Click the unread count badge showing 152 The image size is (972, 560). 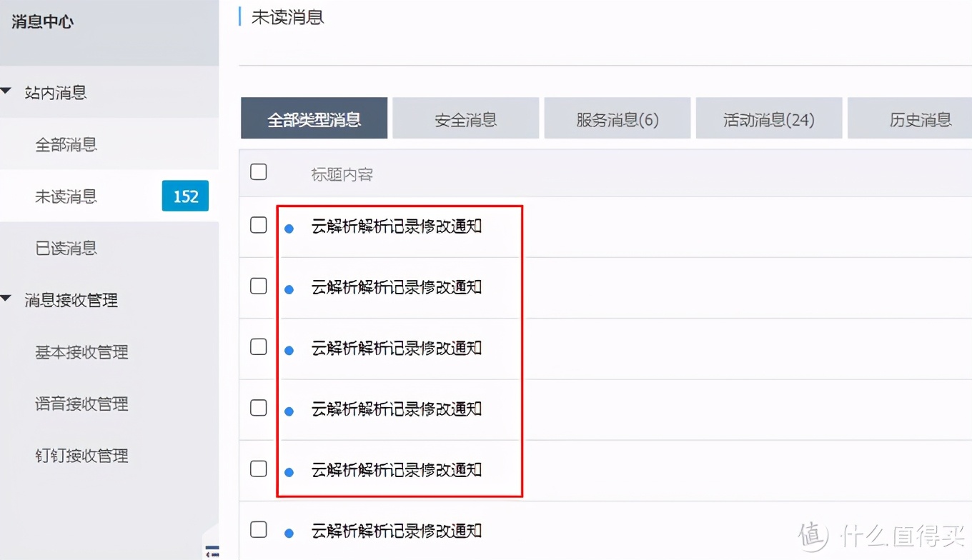point(185,196)
